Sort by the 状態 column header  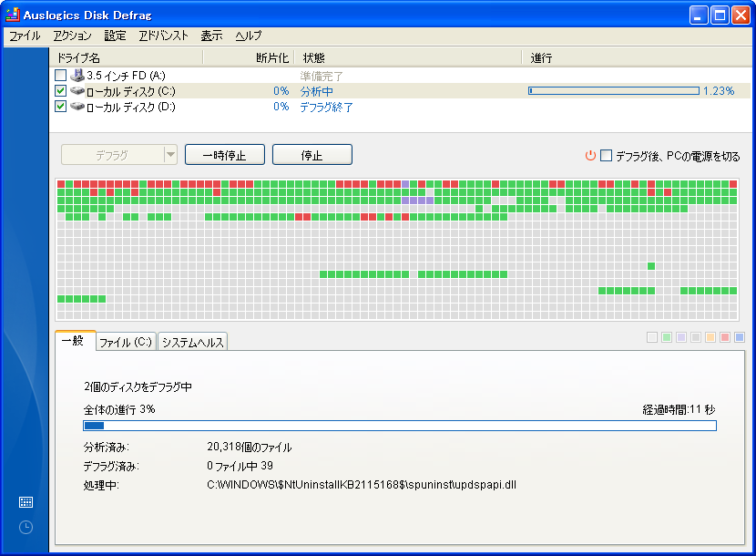(408, 57)
